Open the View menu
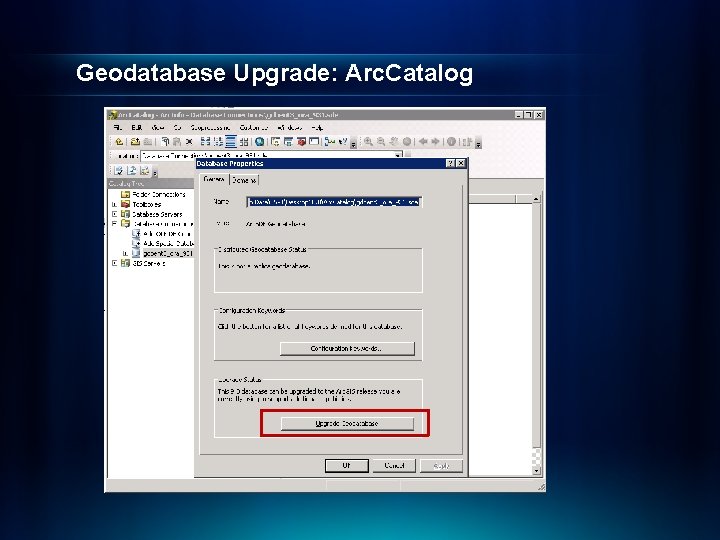Image resolution: width=720 pixels, height=540 pixels. (x=158, y=128)
